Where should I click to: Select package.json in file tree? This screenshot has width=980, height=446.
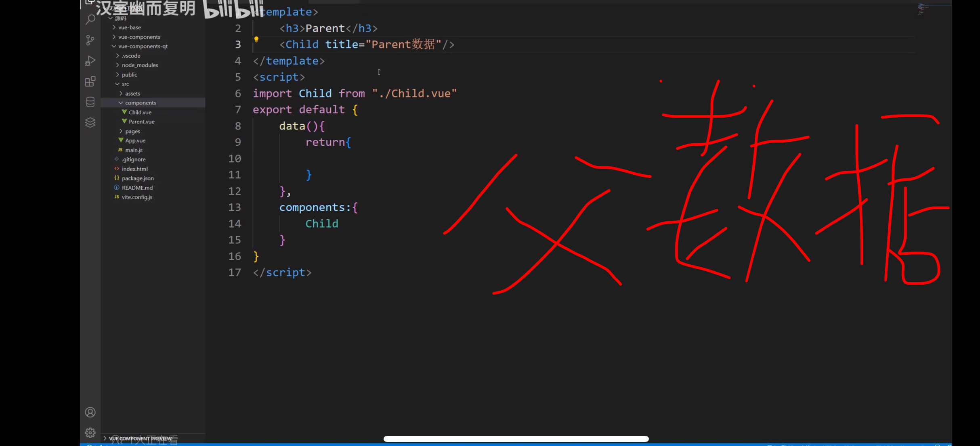[137, 178]
